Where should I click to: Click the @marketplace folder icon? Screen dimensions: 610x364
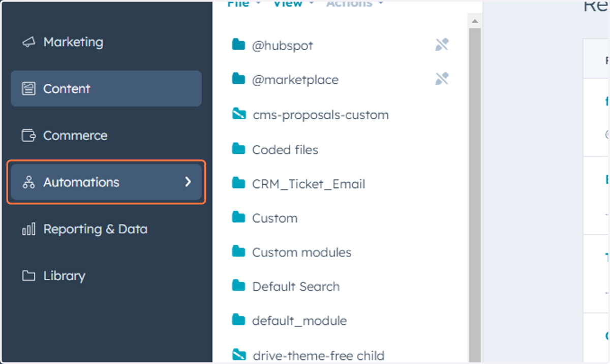click(238, 79)
